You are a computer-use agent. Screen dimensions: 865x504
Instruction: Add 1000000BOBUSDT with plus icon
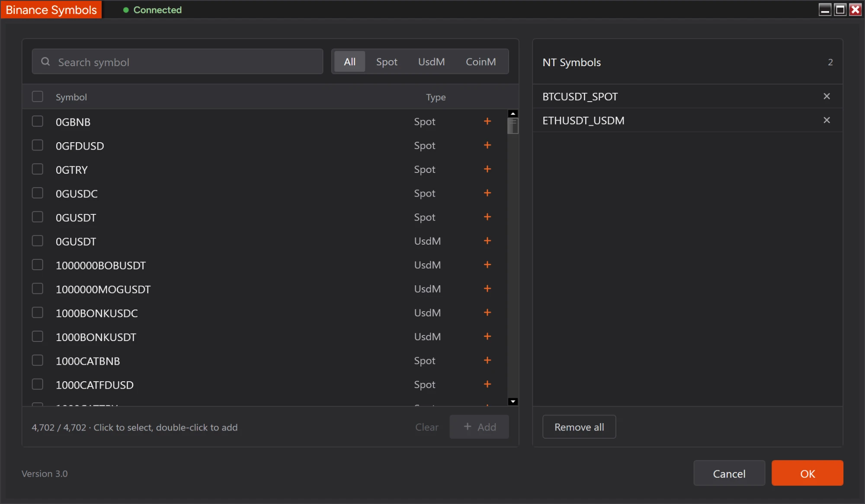487,265
